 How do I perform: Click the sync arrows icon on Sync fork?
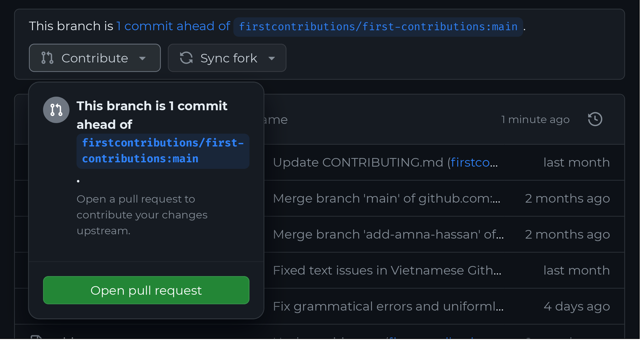pyautogui.click(x=186, y=58)
